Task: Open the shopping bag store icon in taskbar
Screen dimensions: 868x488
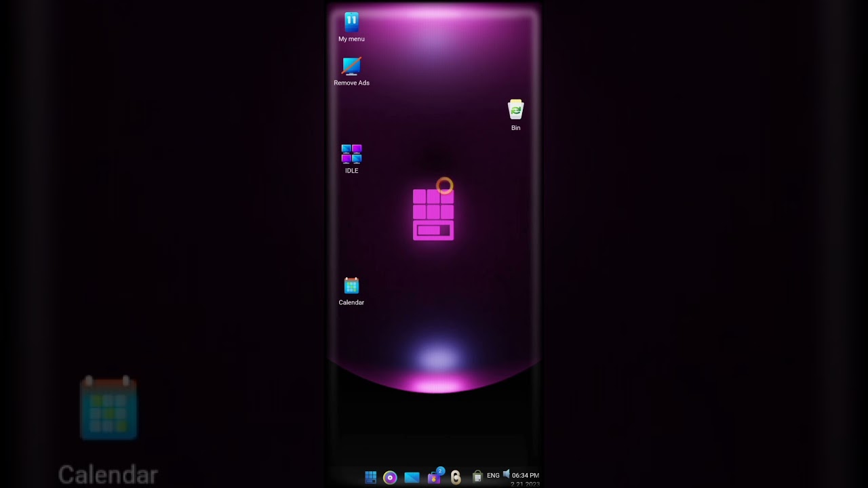Action: (x=477, y=477)
